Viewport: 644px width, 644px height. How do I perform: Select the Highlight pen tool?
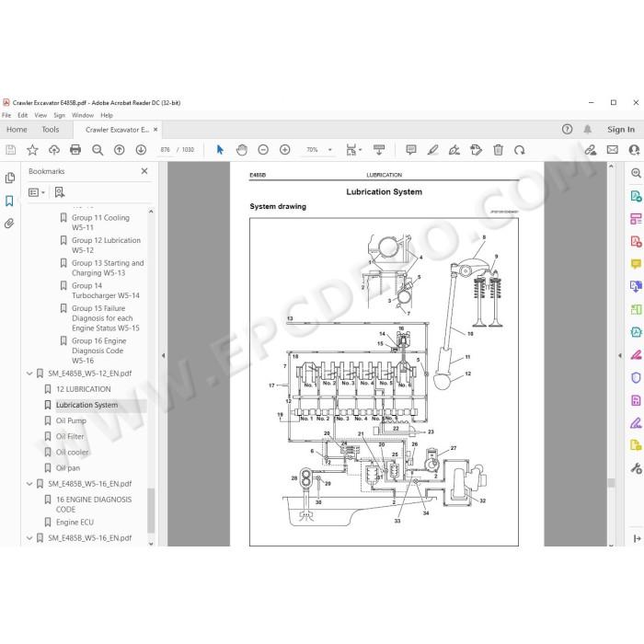(432, 150)
